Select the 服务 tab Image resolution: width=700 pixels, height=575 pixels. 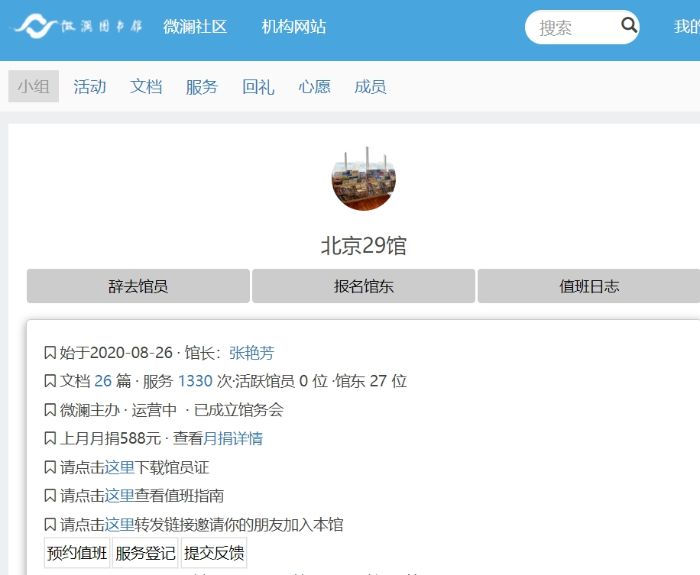202,87
